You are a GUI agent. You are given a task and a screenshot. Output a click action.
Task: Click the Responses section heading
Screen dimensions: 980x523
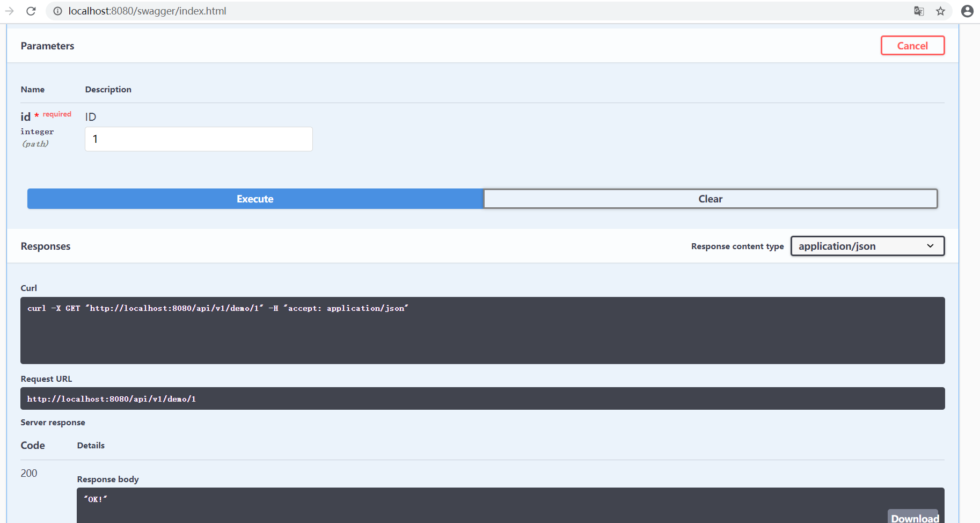click(x=46, y=246)
